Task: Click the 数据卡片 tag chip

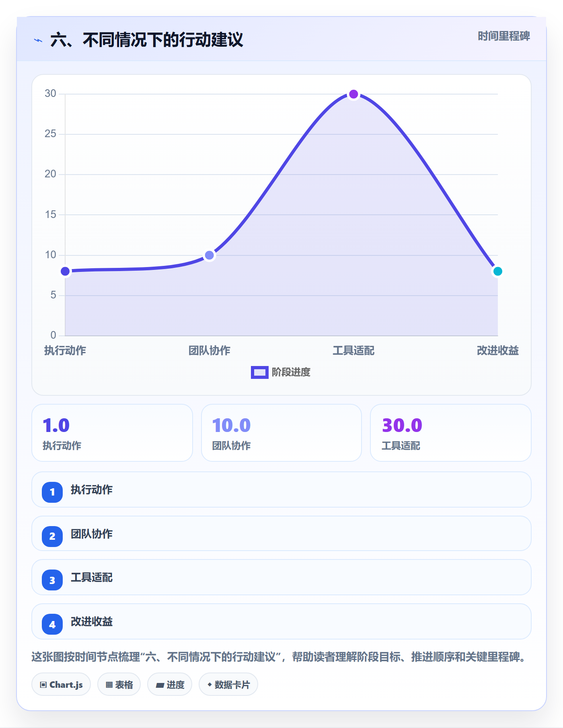Action: pos(228,685)
